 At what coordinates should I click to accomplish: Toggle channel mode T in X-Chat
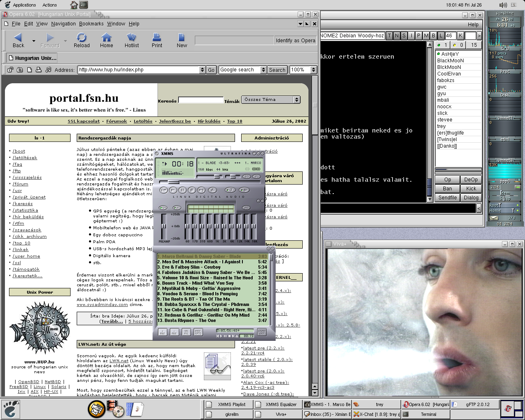[x=389, y=36]
